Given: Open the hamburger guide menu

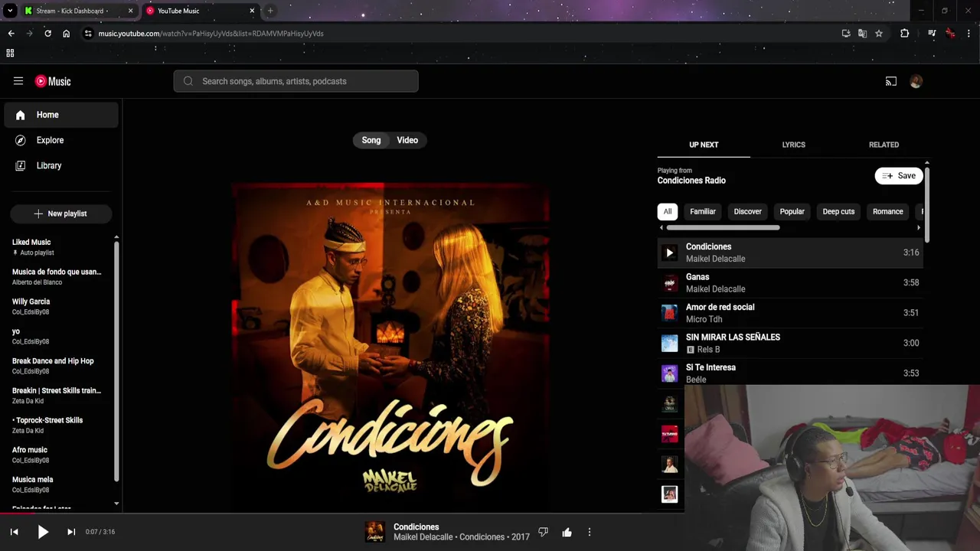Looking at the screenshot, I should click(x=18, y=81).
